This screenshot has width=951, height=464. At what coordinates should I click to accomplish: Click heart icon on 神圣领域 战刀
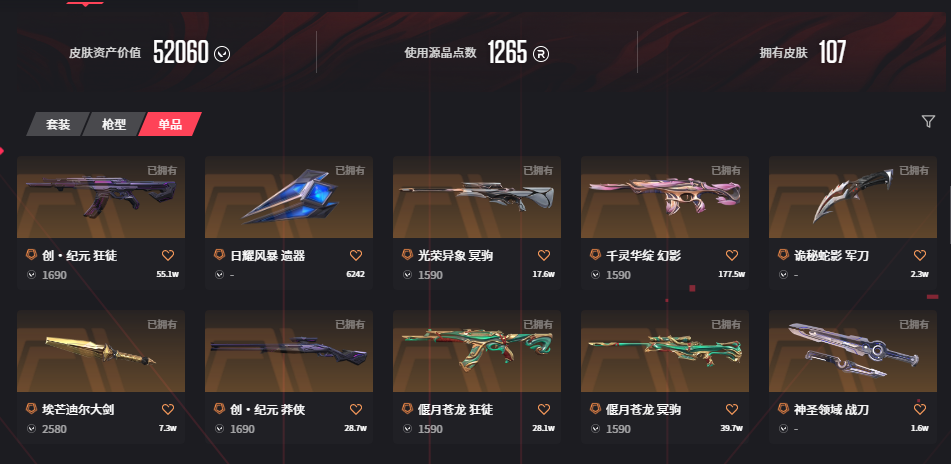(x=920, y=409)
